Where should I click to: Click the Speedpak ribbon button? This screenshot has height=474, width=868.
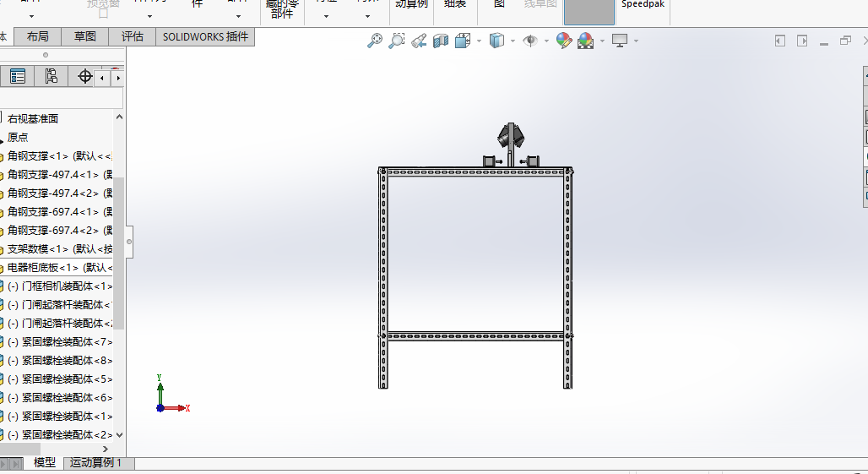point(643,4)
